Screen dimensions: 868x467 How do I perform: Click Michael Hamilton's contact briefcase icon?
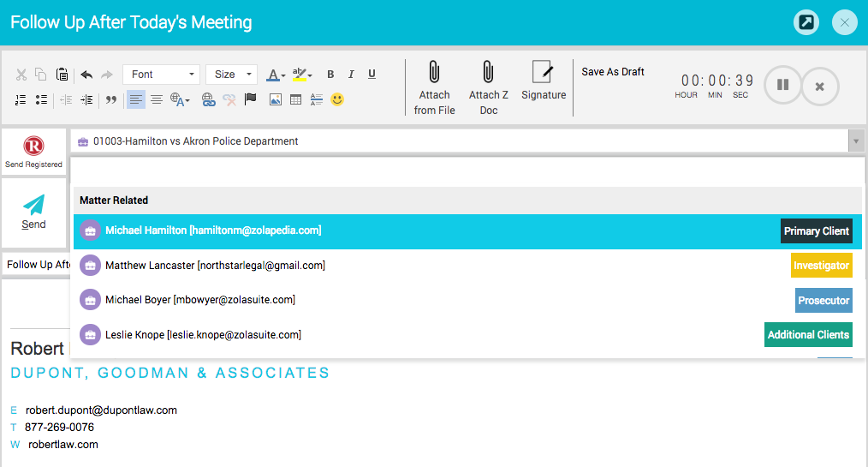[x=90, y=231]
